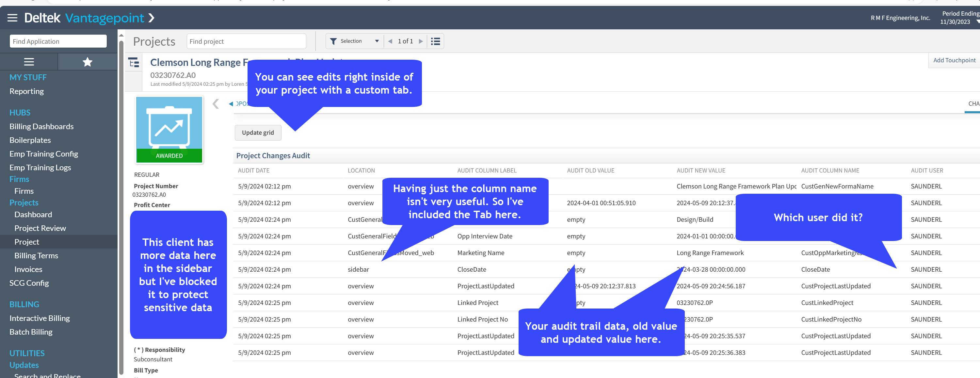
Task: Sort by Audit Column Name header
Action: click(830, 171)
